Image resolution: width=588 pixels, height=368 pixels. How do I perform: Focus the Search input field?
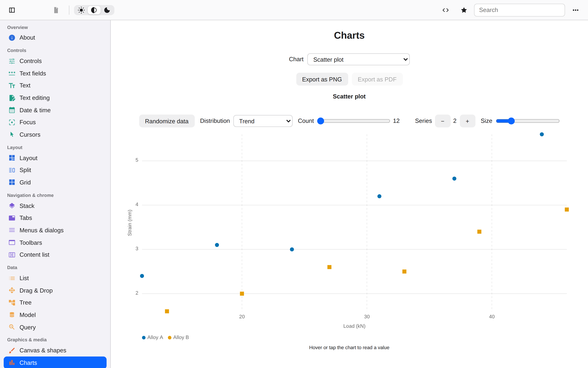[x=519, y=10]
